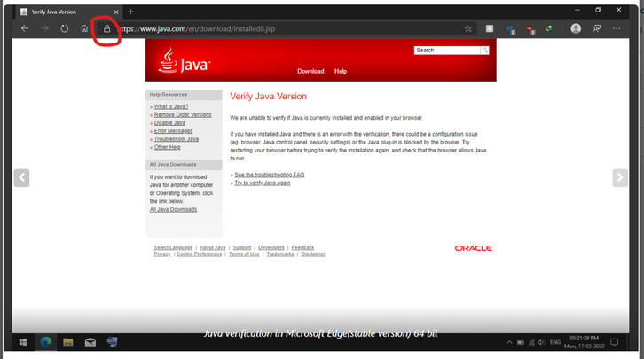Open Developers footer link

click(271, 248)
